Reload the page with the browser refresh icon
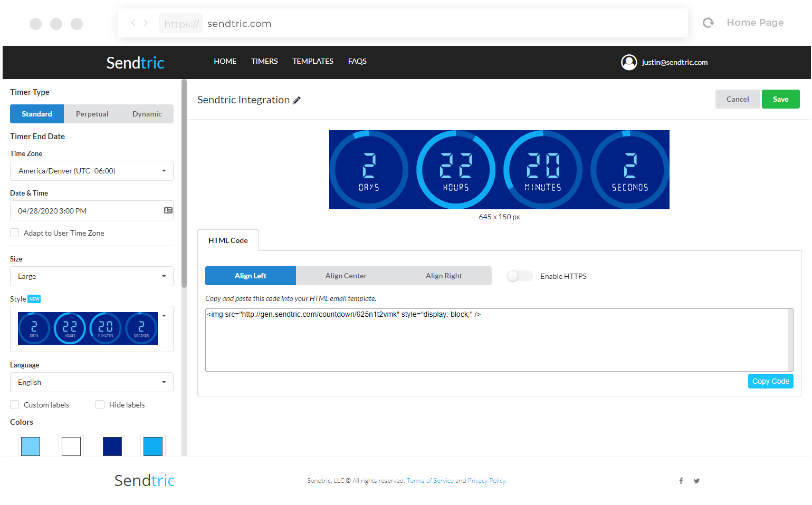The image size is (812, 505). [709, 23]
